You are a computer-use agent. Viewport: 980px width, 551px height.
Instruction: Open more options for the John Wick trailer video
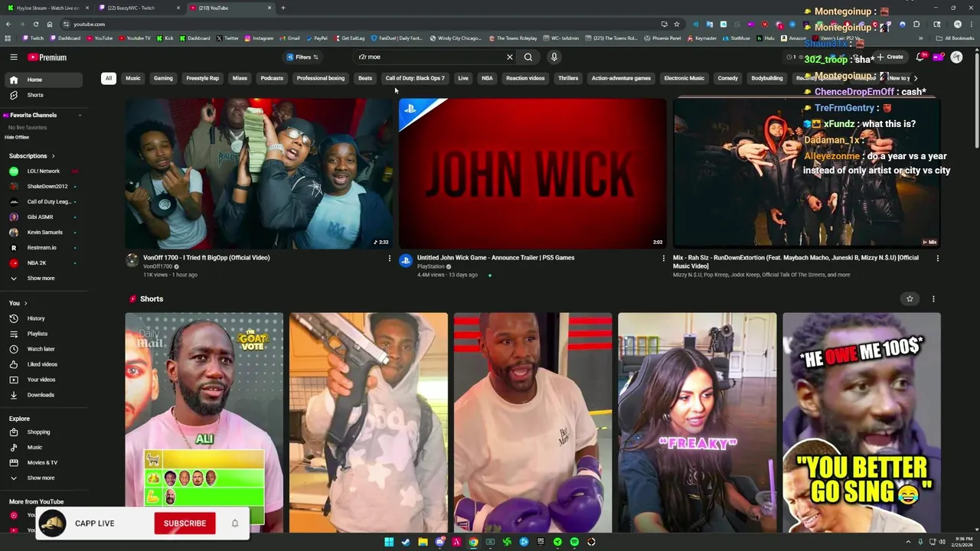click(663, 258)
